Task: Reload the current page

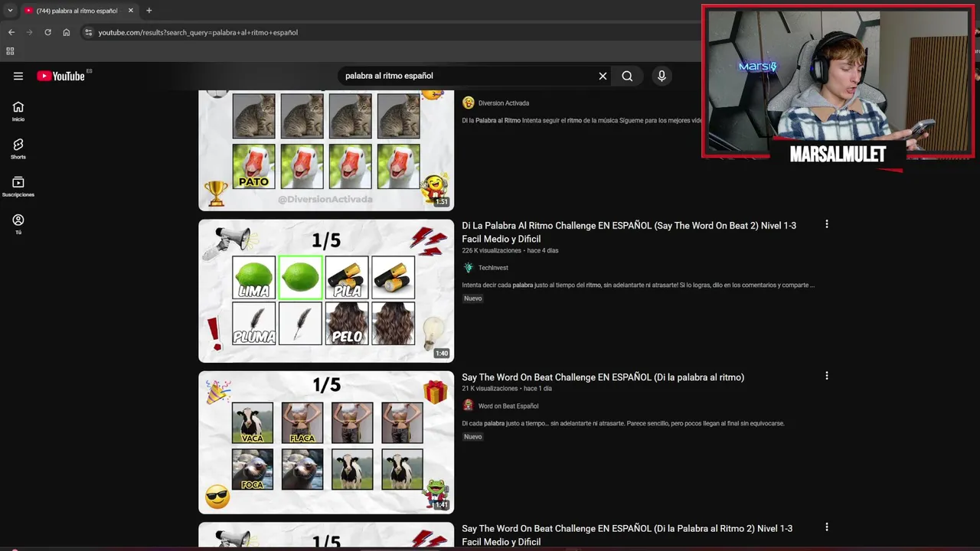Action: pyautogui.click(x=47, y=32)
